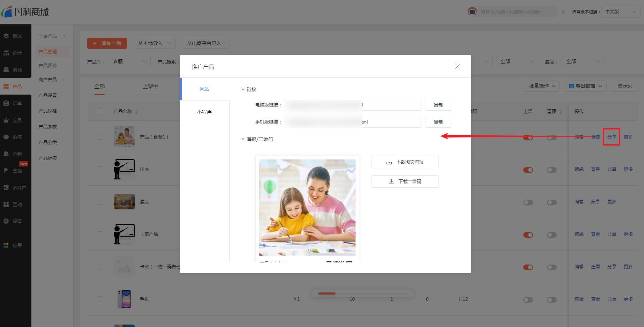
Task: Toggle 上架 switch for 排序 row
Action: pos(528,170)
